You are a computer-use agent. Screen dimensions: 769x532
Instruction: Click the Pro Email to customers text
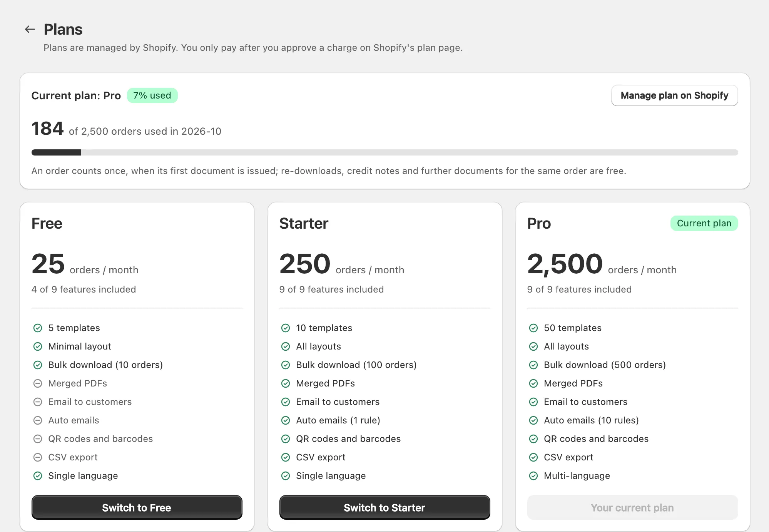586,402
